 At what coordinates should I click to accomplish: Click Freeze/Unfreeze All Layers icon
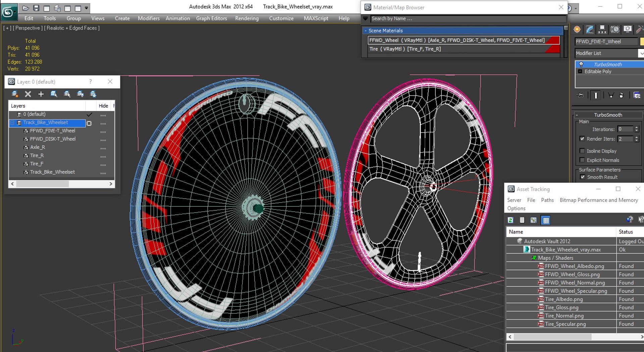pos(93,94)
